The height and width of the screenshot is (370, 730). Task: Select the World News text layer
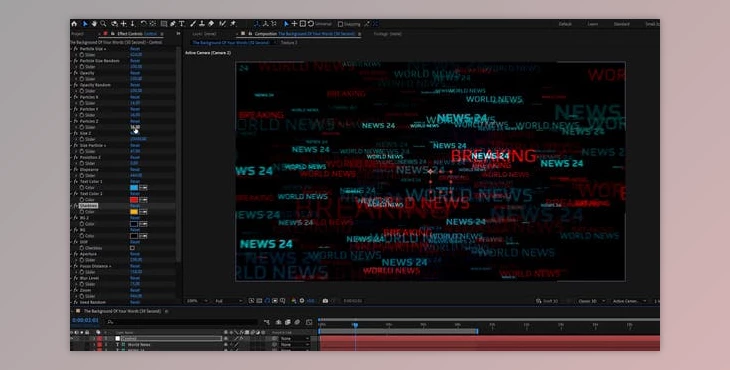(139, 345)
